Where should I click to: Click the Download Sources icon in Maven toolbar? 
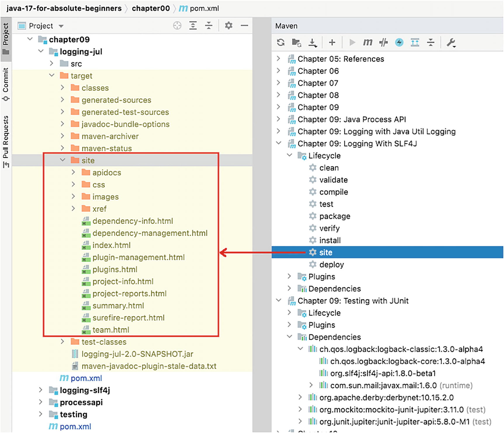tap(313, 43)
